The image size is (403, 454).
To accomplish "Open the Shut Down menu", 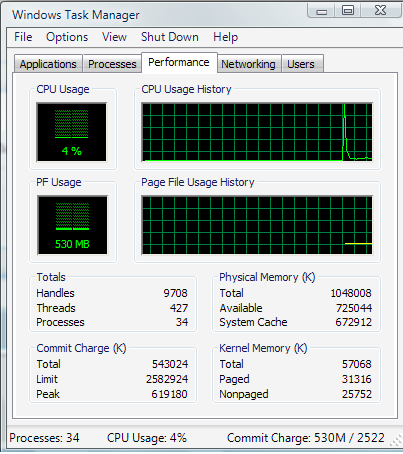I will pyautogui.click(x=170, y=37).
